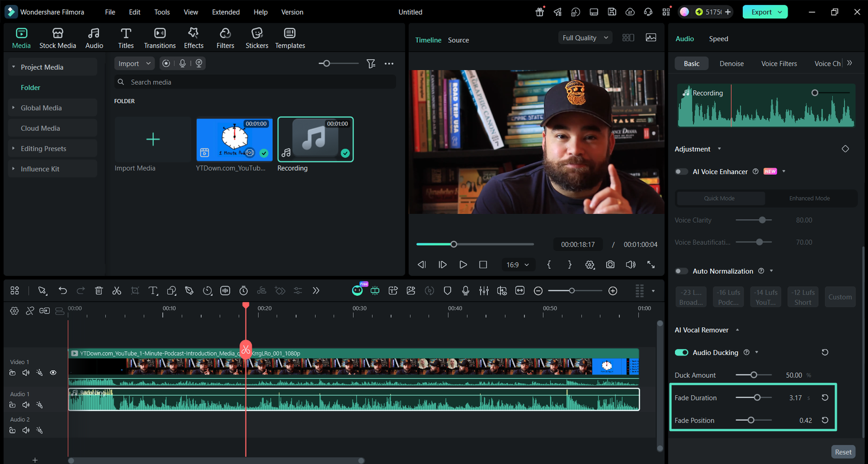The height and width of the screenshot is (464, 868).
Task: Expand the Global Media tree item
Action: (13, 107)
